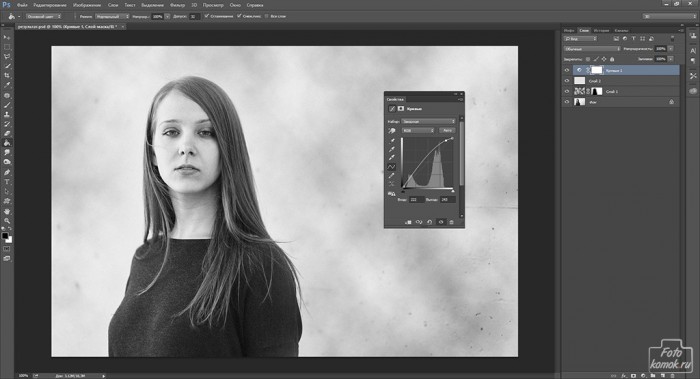Open the Opacity arrow in options bar

pos(167,16)
